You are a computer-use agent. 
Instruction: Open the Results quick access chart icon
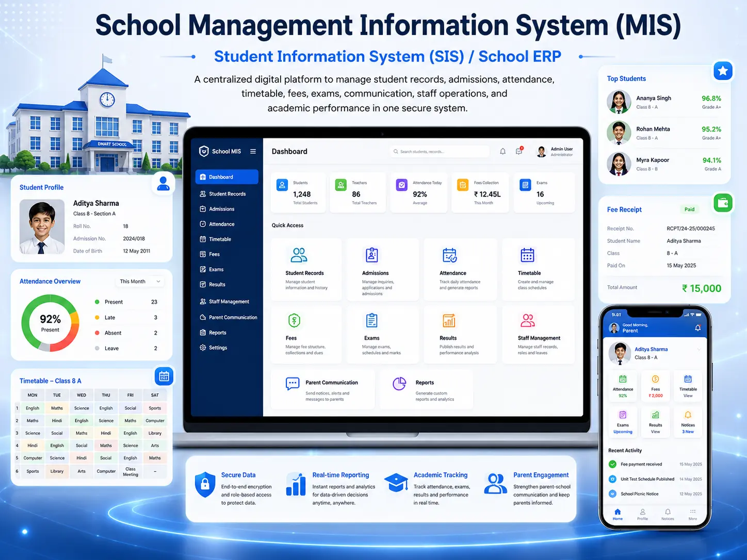point(449,320)
